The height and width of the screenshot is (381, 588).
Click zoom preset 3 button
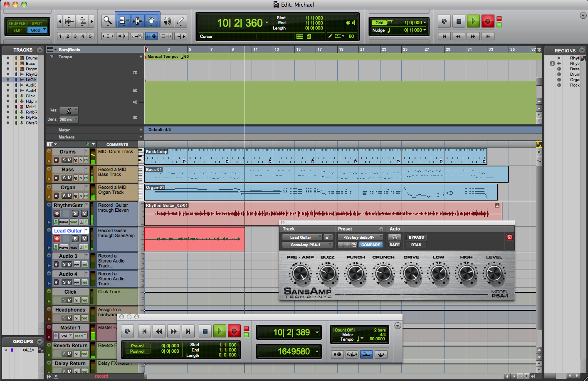(x=75, y=36)
